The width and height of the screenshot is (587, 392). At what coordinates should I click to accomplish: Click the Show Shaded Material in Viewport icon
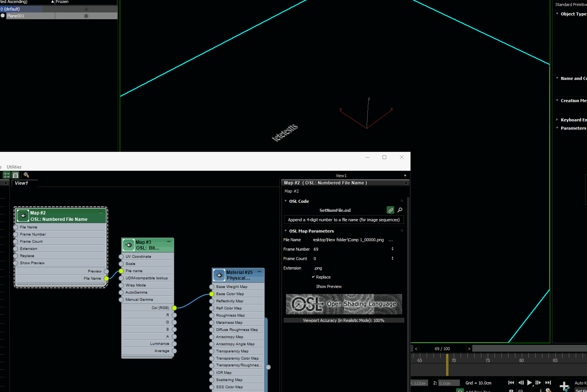coord(26,175)
